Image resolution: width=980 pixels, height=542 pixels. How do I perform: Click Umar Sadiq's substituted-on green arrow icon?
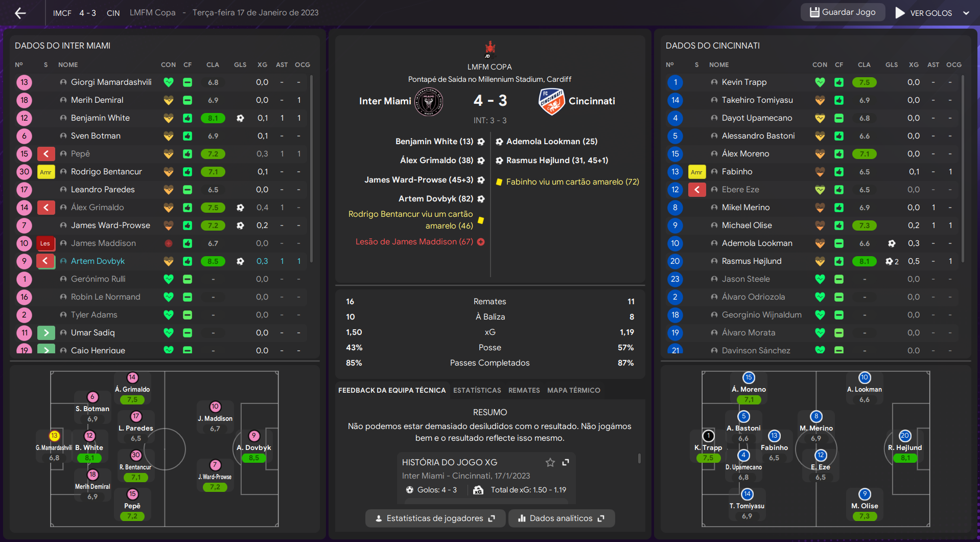pos(46,333)
